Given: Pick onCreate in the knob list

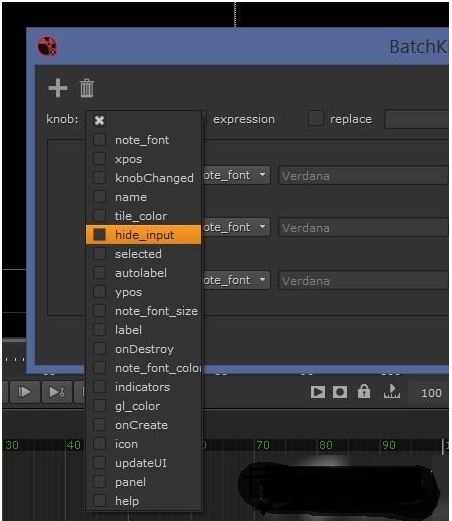Looking at the screenshot, I should [x=143, y=425].
